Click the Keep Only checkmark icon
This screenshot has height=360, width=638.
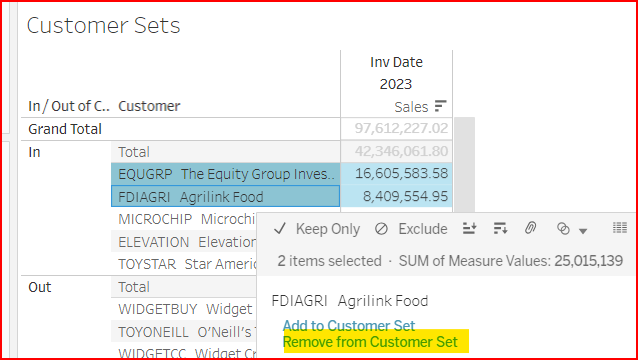pos(280,229)
